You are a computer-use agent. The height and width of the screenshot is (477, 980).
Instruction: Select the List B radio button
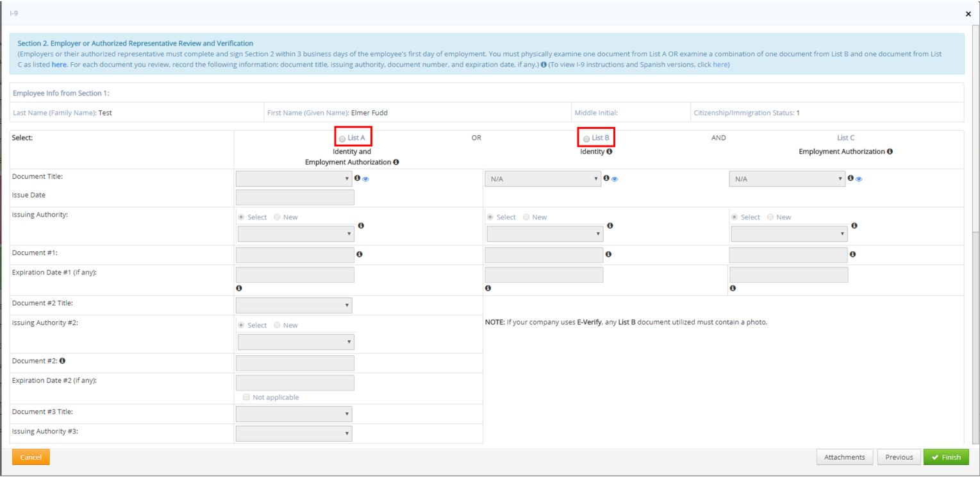click(x=586, y=138)
